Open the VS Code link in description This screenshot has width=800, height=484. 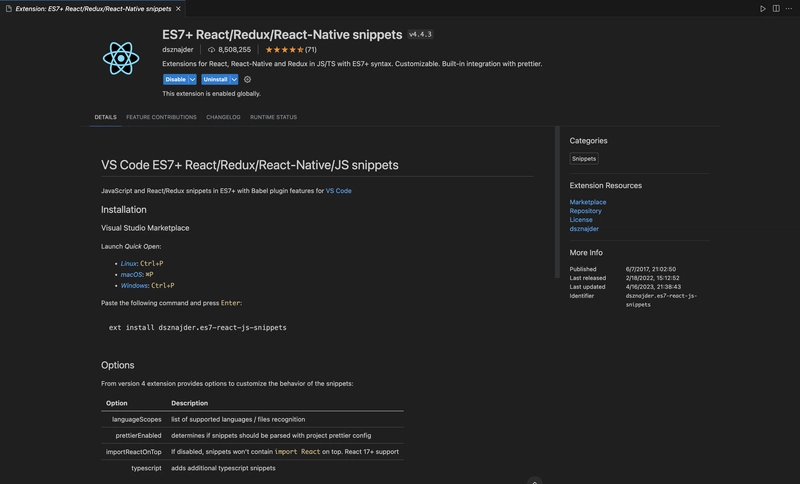point(339,191)
